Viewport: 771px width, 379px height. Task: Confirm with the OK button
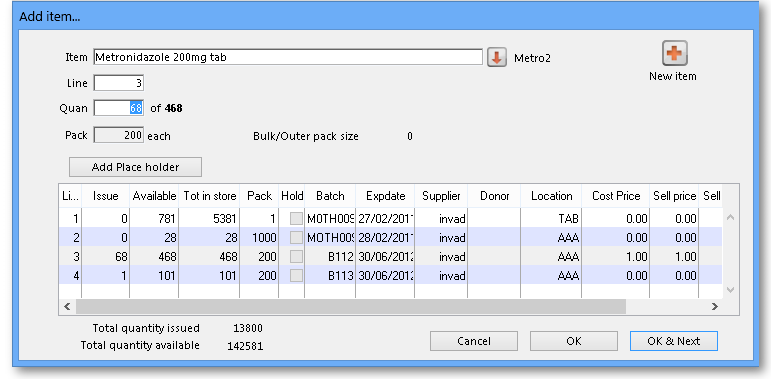pyautogui.click(x=574, y=341)
